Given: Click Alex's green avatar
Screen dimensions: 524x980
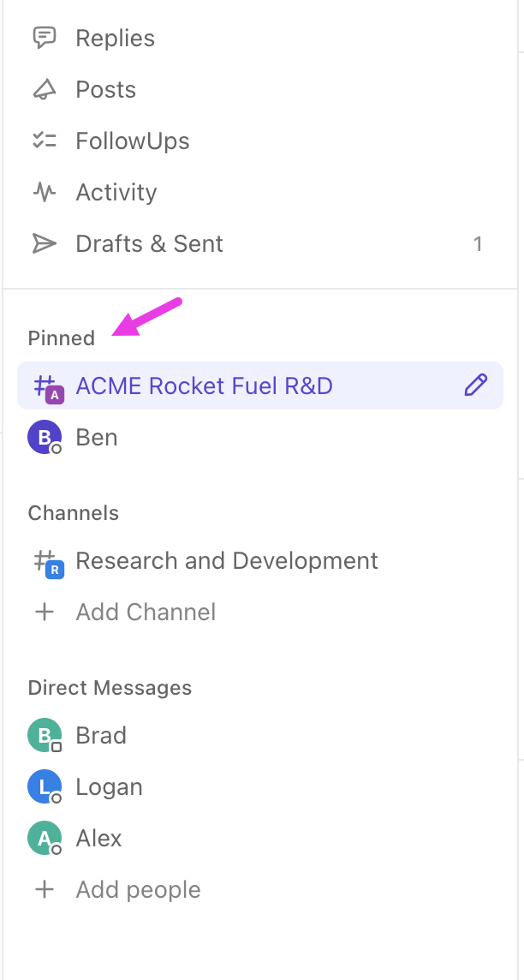Looking at the screenshot, I should pyautogui.click(x=44, y=838).
